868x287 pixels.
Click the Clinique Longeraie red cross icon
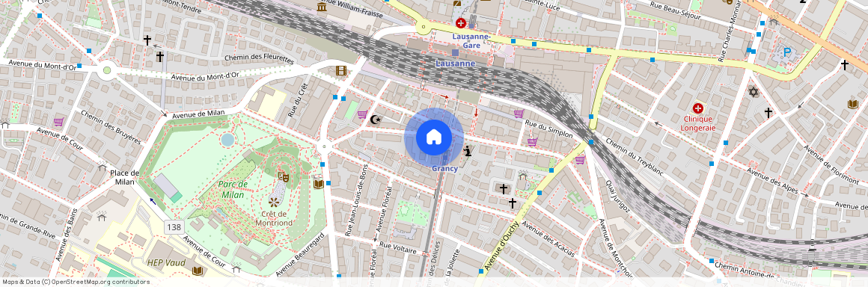coord(697,108)
